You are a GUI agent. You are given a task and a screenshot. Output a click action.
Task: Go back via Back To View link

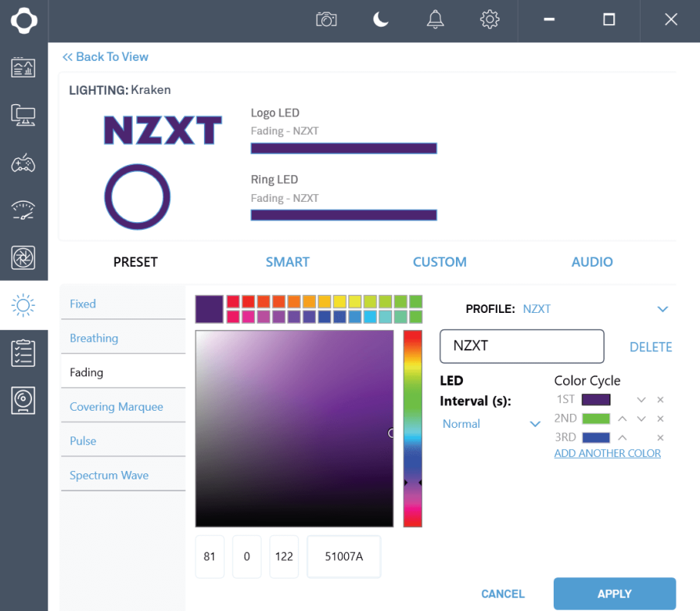[x=106, y=57]
